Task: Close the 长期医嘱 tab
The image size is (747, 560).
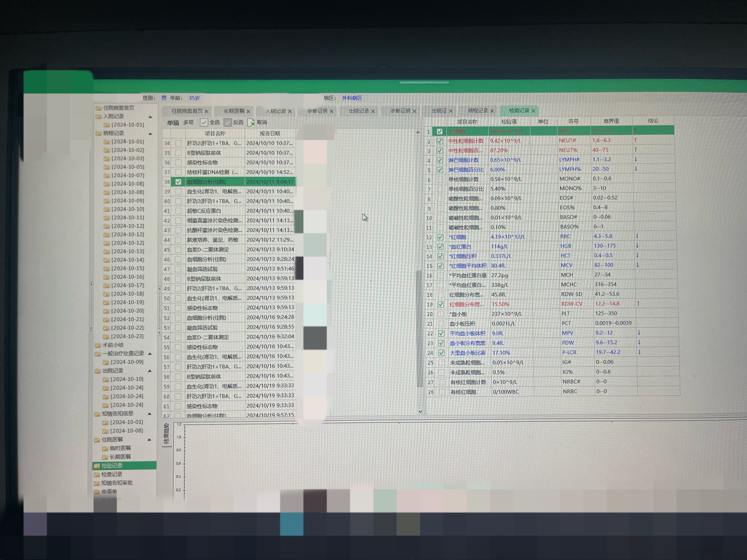Action: pyautogui.click(x=248, y=111)
